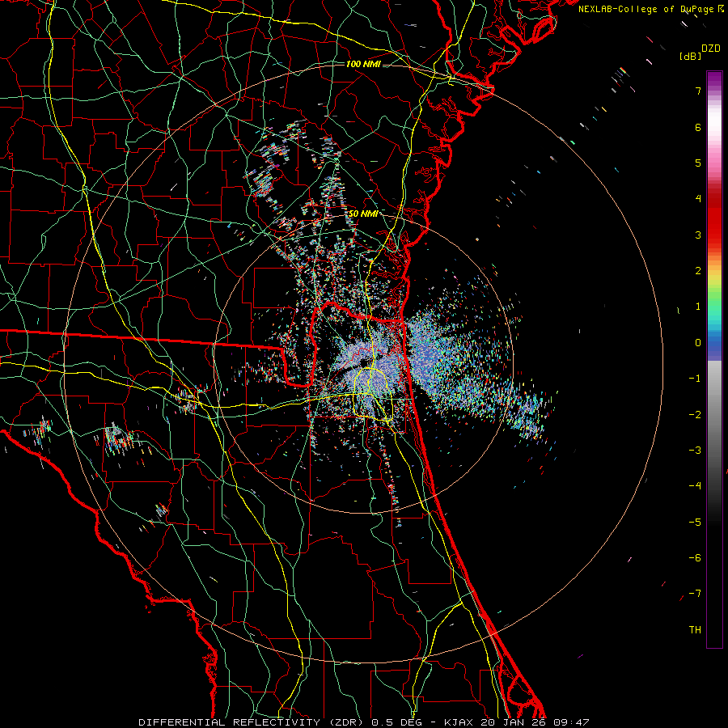Screen dimensions: 728x728
Task: Click the ZDR color scale bar
Action: [714, 359]
